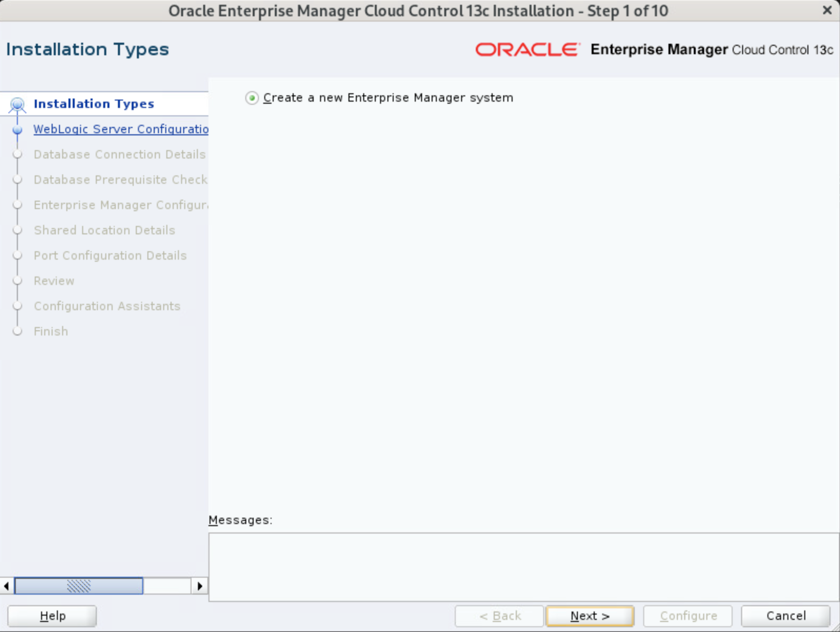Screen dimensions: 840x632
Task: Click Shared Location Details step
Action: coord(104,230)
